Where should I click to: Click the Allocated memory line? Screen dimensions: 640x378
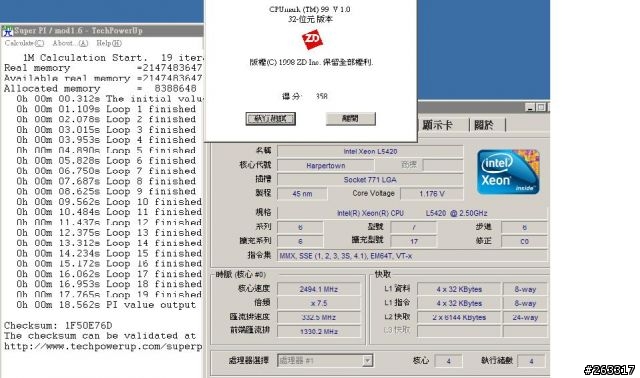[x=100, y=89]
